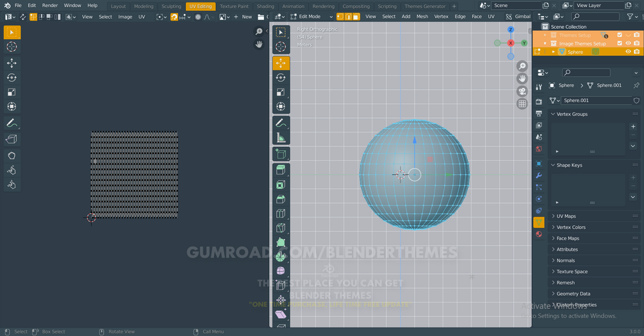Screen dimensions: 644x336
Task: Toggle camera perspective view in 3D viewport
Action: pyautogui.click(x=522, y=91)
